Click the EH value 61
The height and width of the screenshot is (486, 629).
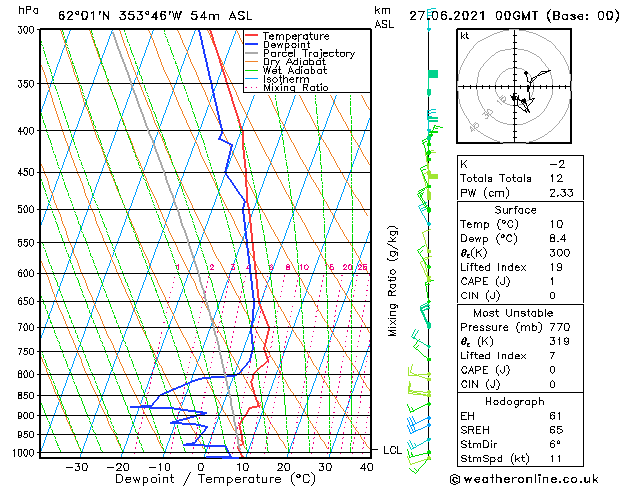click(556, 416)
